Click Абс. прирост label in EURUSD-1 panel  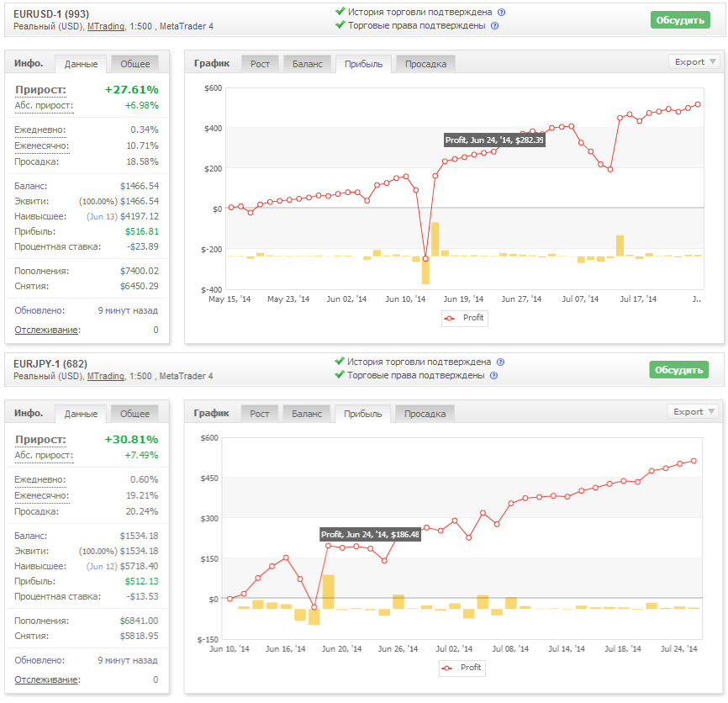pyautogui.click(x=44, y=105)
